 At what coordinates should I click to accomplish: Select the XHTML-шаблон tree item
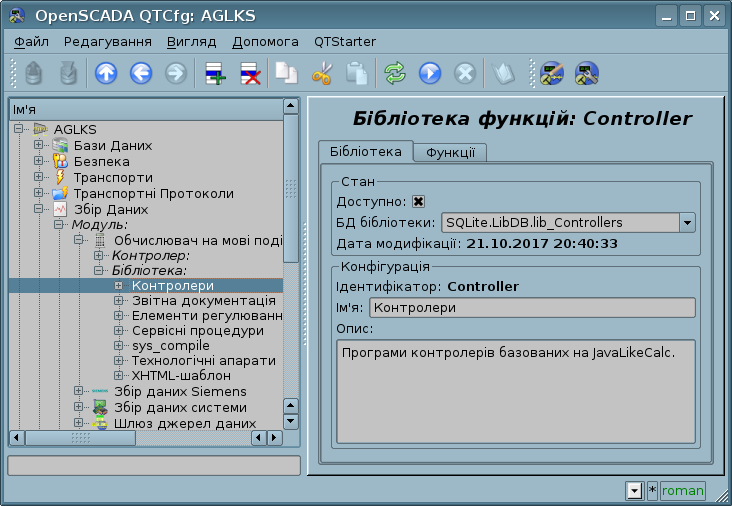[x=181, y=376]
